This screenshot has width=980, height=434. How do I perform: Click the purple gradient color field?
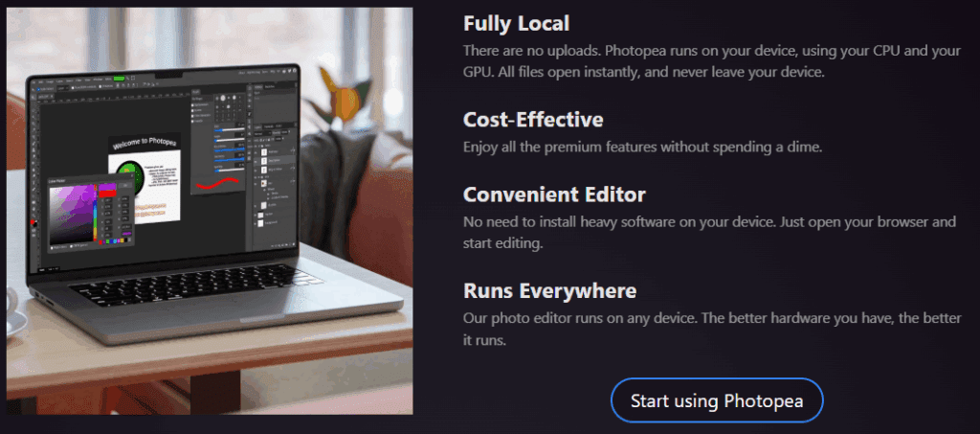click(71, 216)
